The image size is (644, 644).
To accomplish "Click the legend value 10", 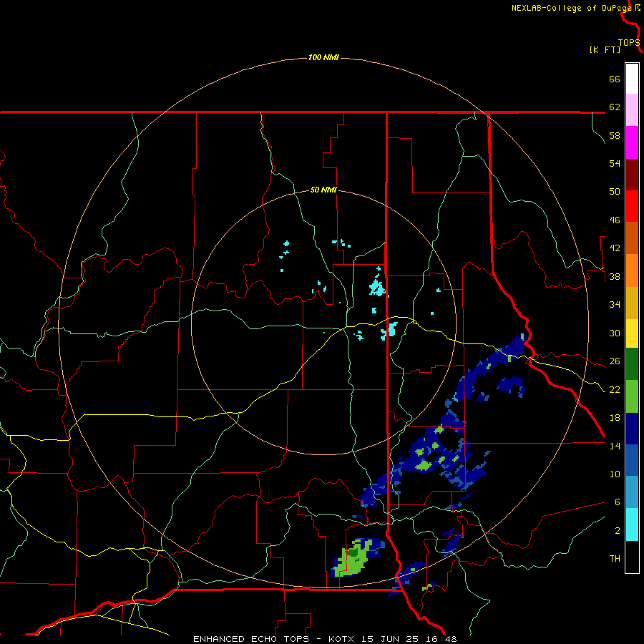I will 615,474.
